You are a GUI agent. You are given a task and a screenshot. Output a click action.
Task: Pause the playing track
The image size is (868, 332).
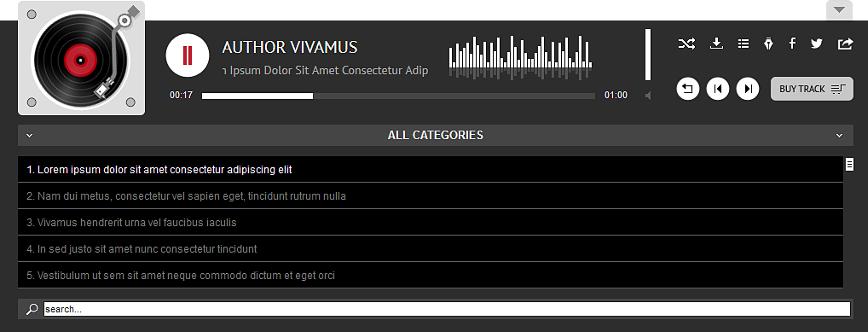coord(188,55)
